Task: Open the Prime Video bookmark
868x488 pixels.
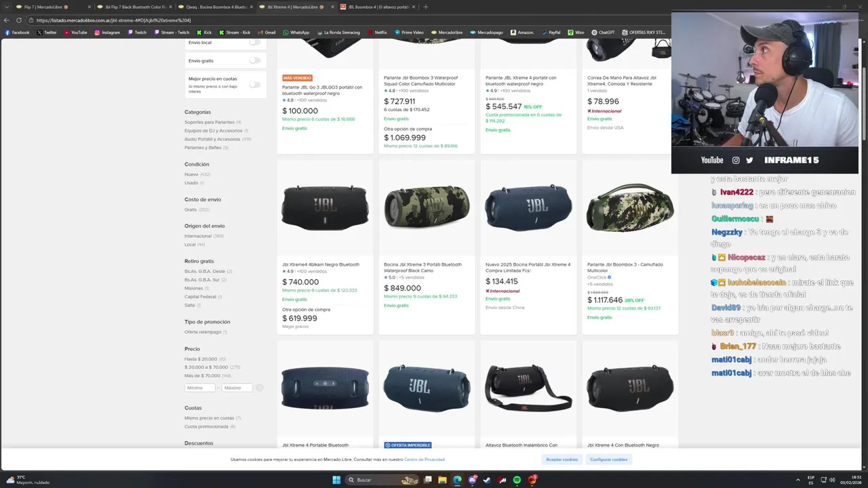Action: 409,32
